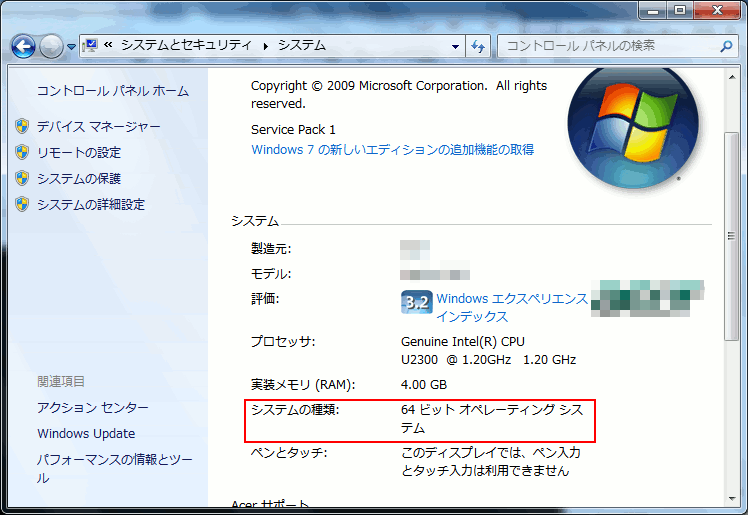Open the Windows 7 の新しいエディション link
This screenshot has width=748, height=515.
pos(392,149)
